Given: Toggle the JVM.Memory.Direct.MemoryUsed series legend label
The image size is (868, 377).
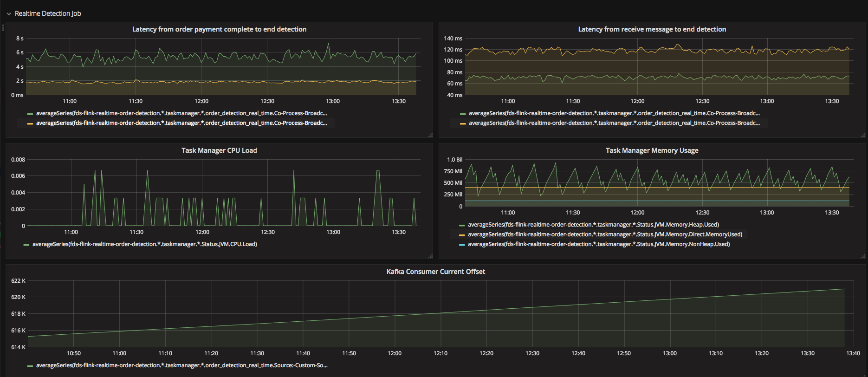Looking at the screenshot, I should tap(605, 234).
